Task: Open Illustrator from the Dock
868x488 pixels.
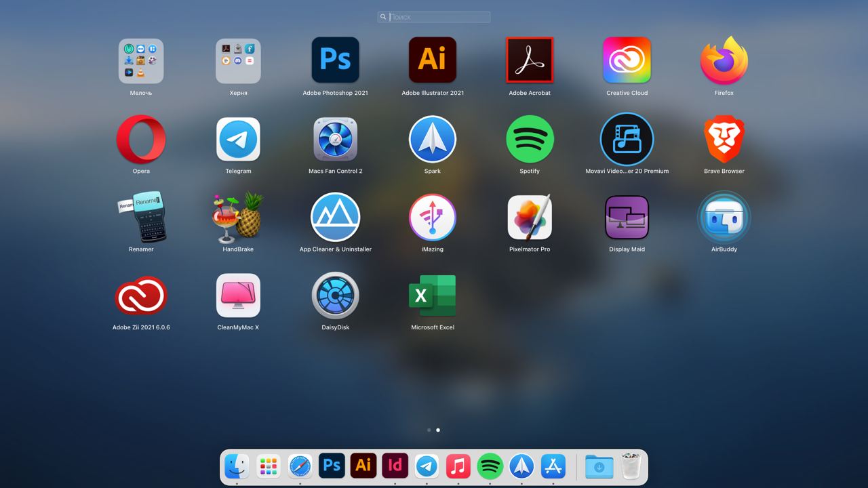Action: pos(363,466)
